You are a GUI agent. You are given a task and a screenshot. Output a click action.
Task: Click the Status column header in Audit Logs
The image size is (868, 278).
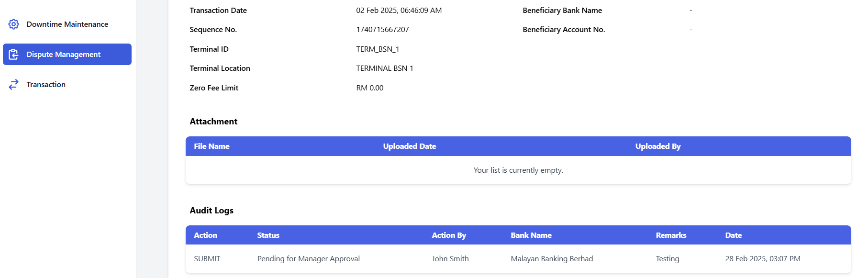(268, 235)
